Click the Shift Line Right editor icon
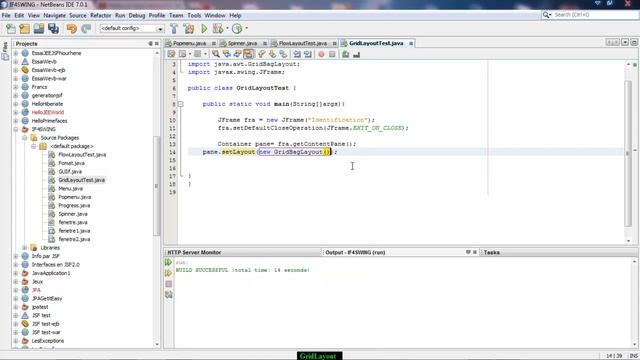Viewport: 640px width, 360px height. coord(308,54)
